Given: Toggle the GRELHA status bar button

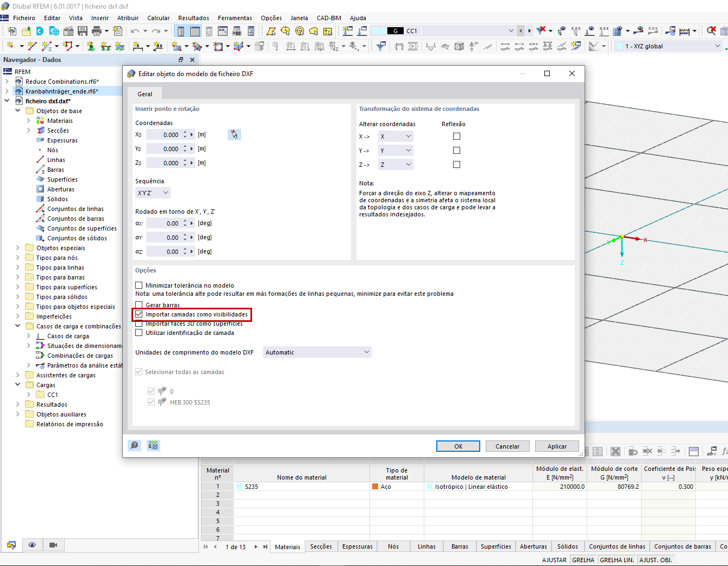Looking at the screenshot, I should (x=583, y=560).
